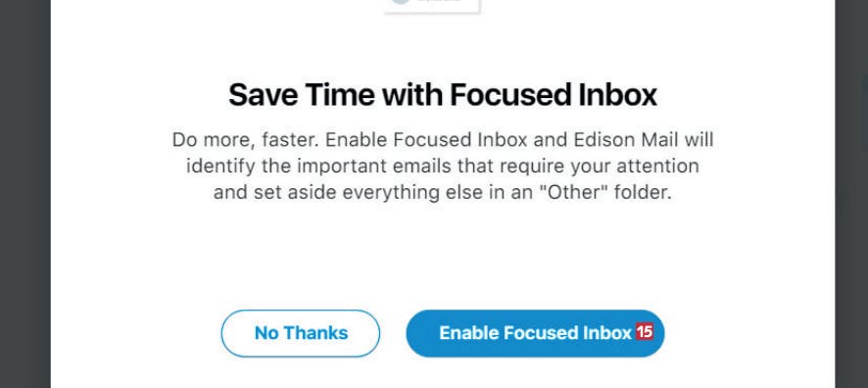Click the Save Time with Focused Inbox heading

(x=443, y=95)
